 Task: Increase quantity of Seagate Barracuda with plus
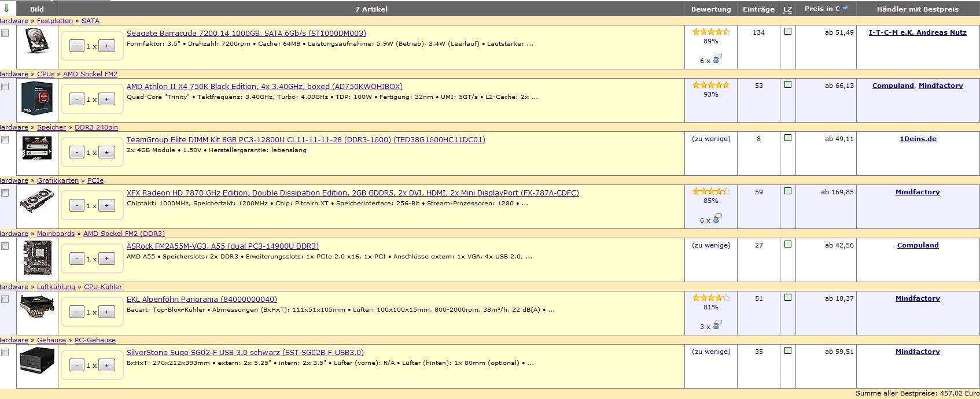point(106,46)
